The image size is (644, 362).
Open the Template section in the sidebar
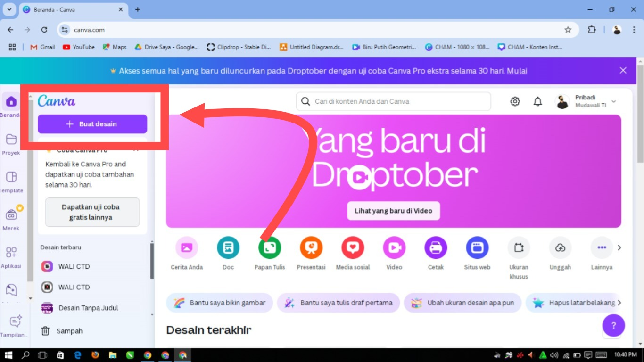(x=11, y=181)
